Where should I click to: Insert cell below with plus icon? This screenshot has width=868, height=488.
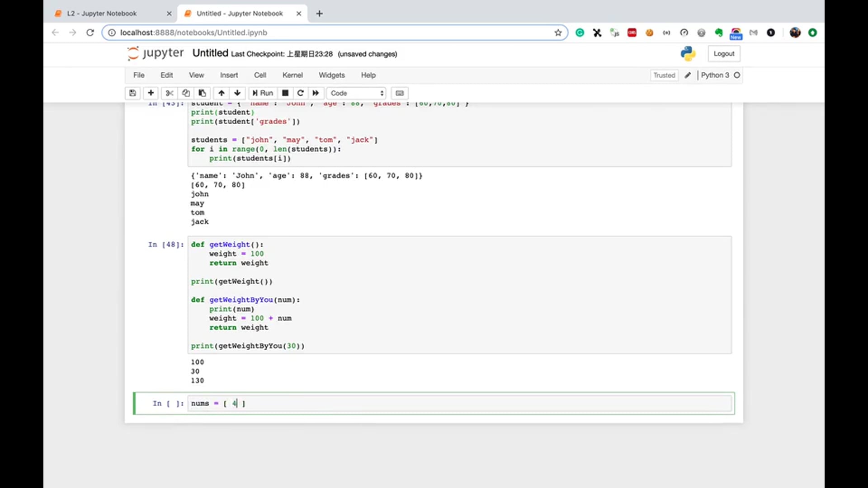coord(151,93)
